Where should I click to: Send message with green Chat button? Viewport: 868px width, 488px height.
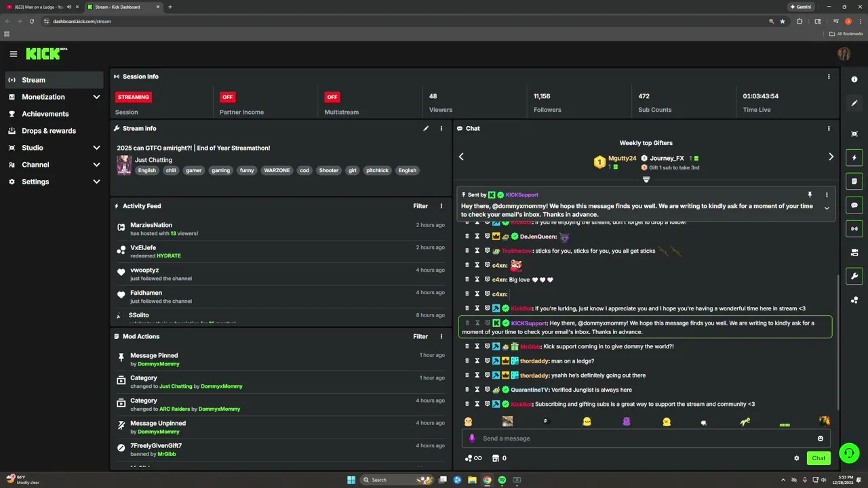coord(818,458)
